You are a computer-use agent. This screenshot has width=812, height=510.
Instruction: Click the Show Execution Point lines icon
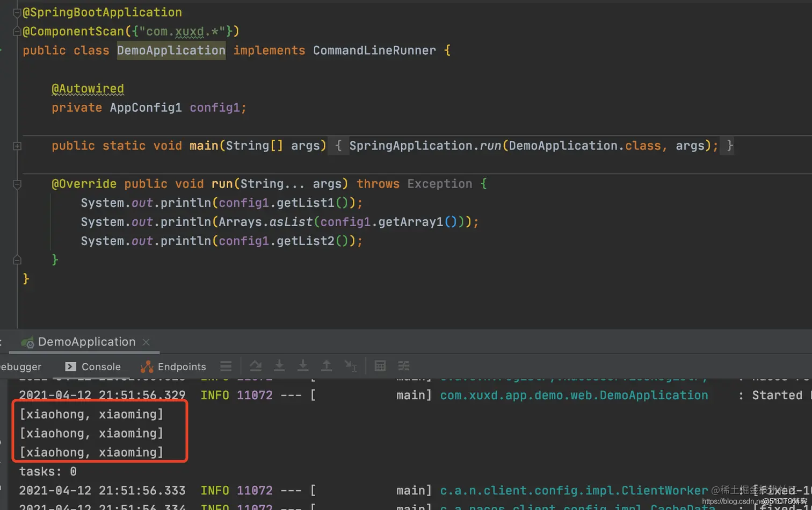click(x=226, y=367)
